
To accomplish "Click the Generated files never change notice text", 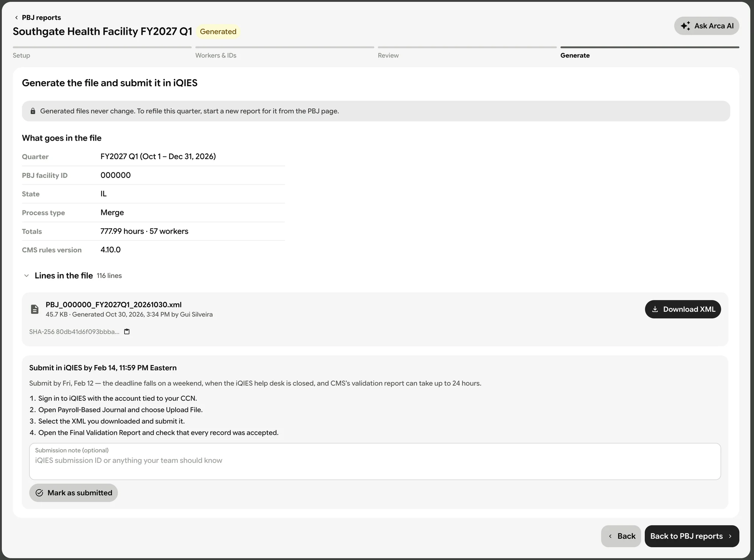I will (x=190, y=111).
